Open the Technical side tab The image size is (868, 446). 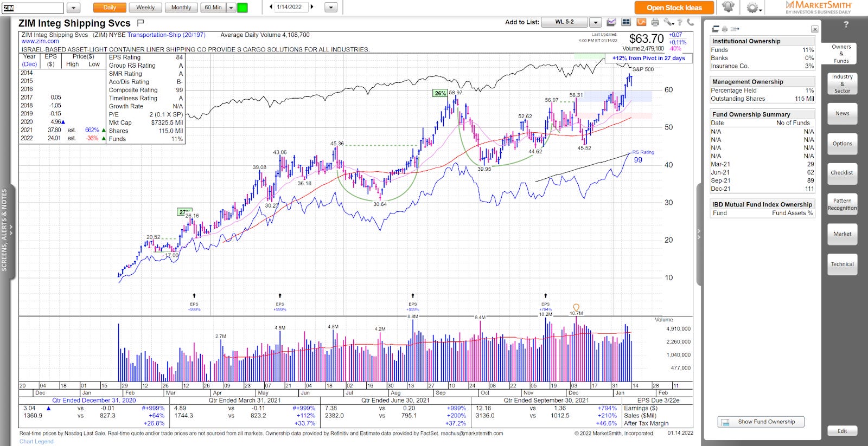(842, 264)
